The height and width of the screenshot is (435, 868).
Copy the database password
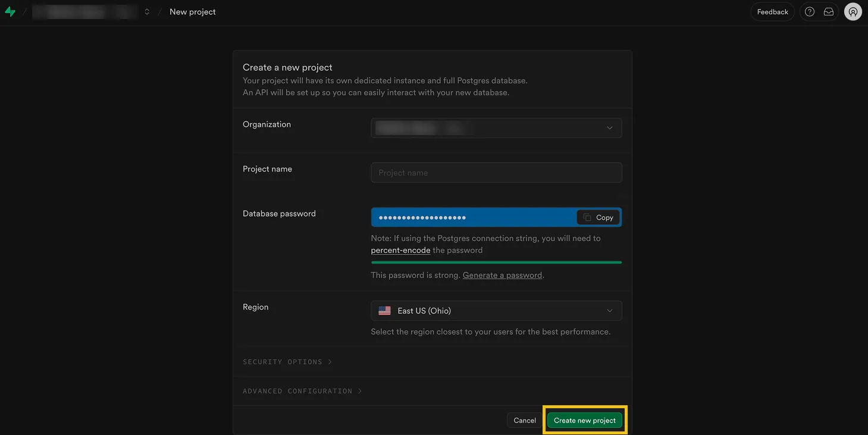click(x=598, y=217)
